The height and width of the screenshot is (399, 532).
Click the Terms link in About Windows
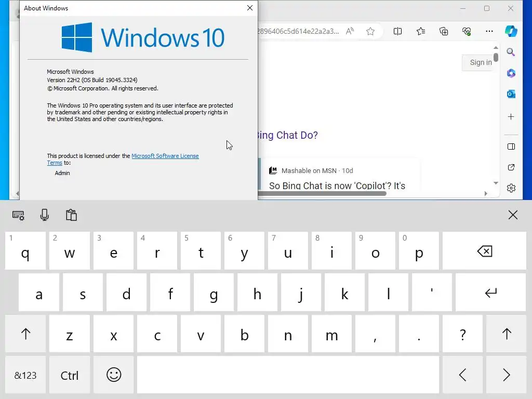tap(55, 163)
